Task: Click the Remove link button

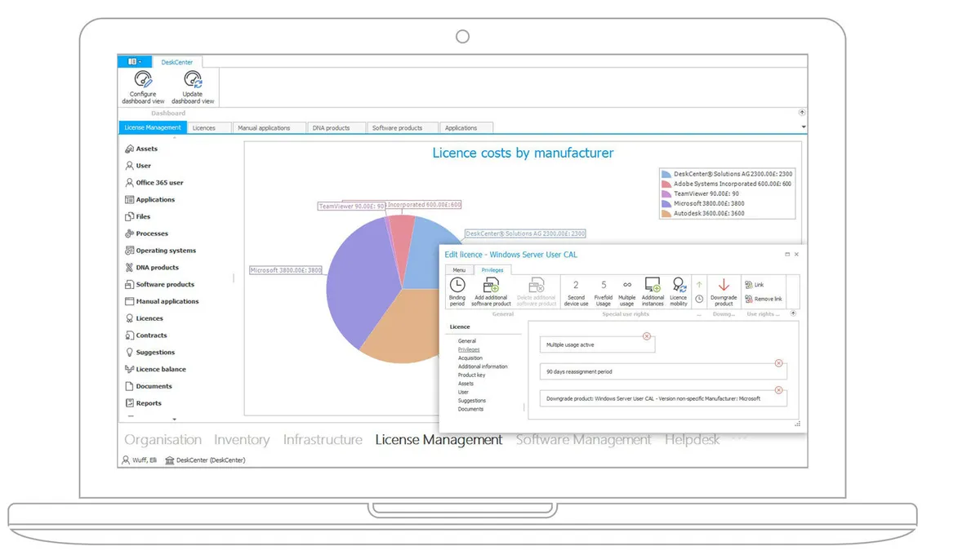Action: 764,299
